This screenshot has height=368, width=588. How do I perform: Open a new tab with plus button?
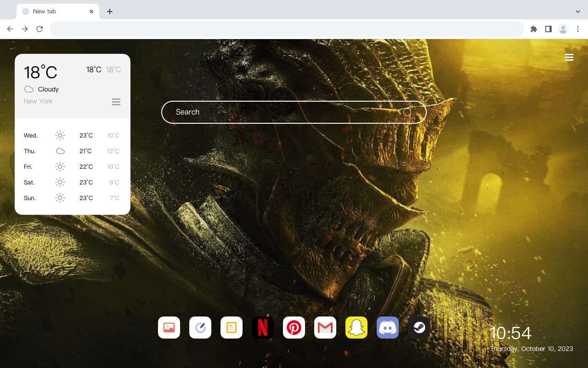pos(109,11)
